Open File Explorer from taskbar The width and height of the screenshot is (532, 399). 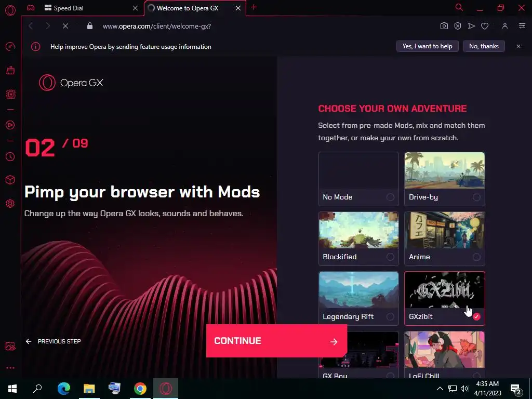click(x=89, y=389)
